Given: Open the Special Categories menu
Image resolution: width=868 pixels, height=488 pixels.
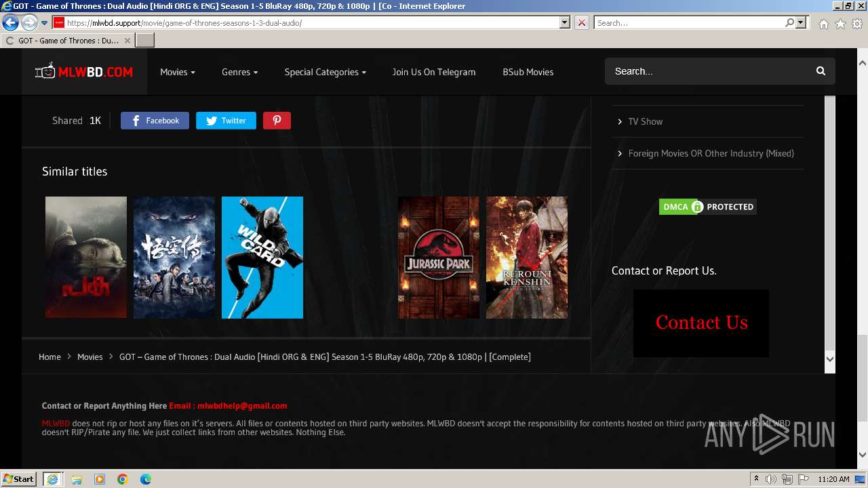Looking at the screenshot, I should coord(325,72).
